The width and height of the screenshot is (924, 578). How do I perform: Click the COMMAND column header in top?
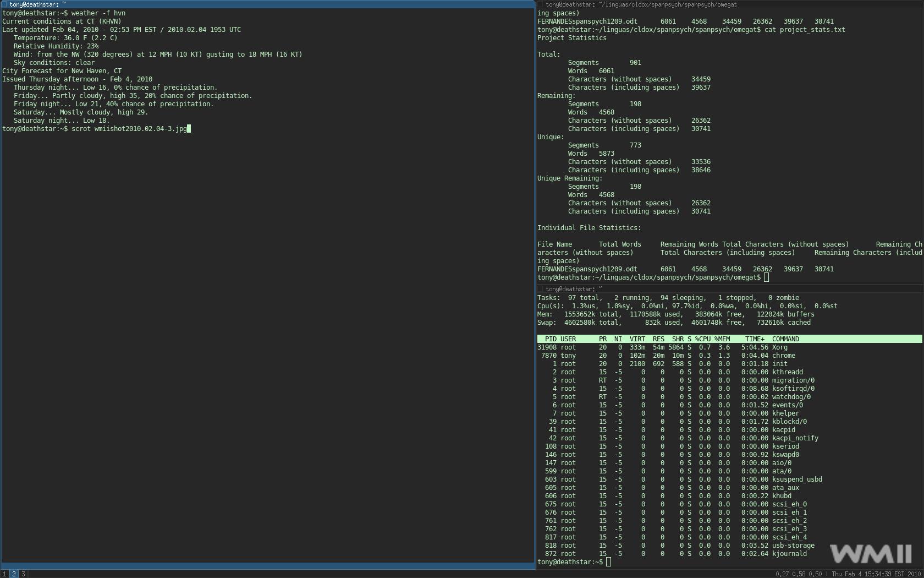(785, 339)
